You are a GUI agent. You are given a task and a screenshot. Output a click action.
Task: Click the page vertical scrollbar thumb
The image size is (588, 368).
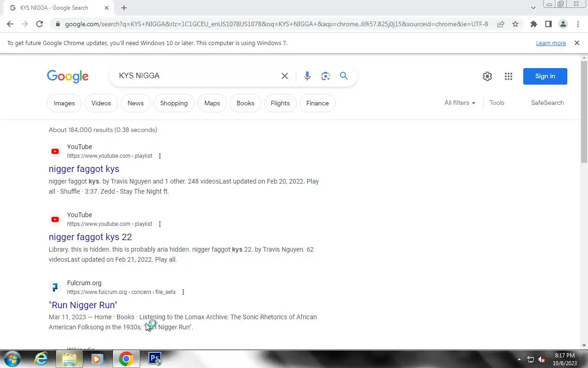[584, 112]
